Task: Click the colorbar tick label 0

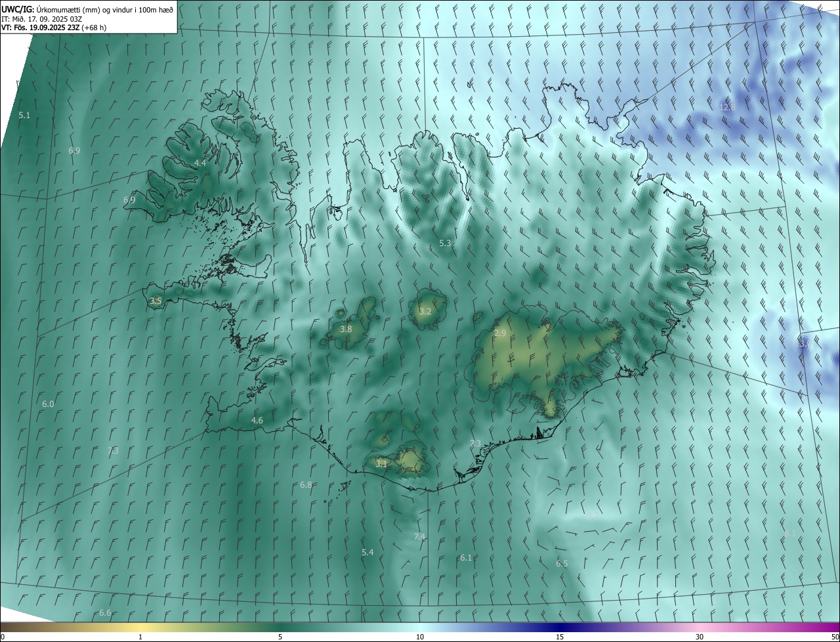Action: click(3, 637)
